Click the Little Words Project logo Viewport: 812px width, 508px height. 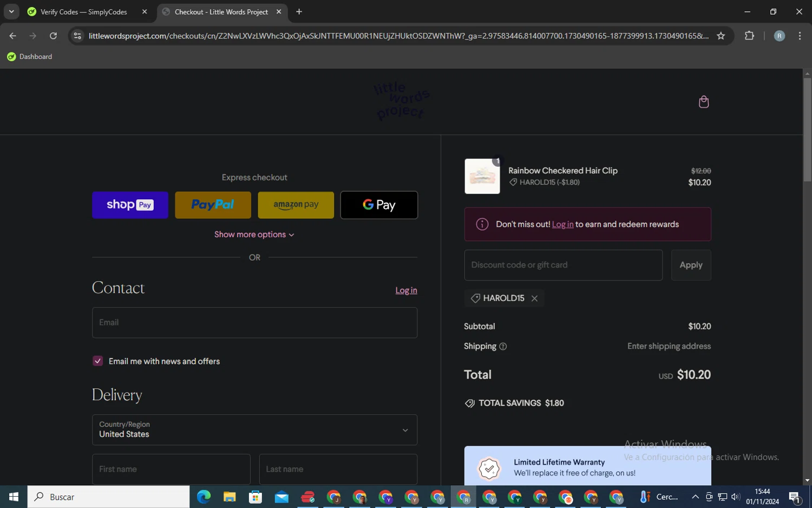[401, 101]
